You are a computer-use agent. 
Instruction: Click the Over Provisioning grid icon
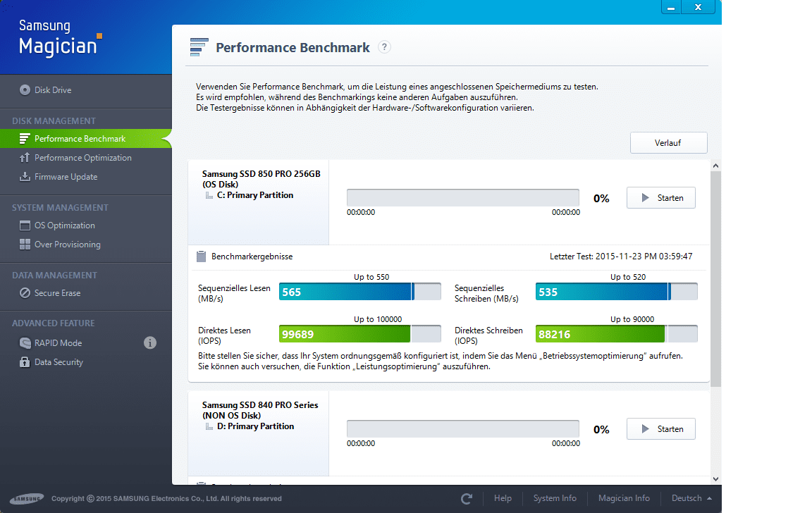click(25, 245)
